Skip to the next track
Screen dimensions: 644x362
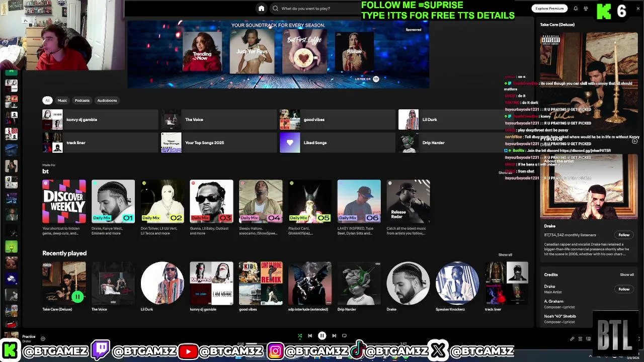334,336
